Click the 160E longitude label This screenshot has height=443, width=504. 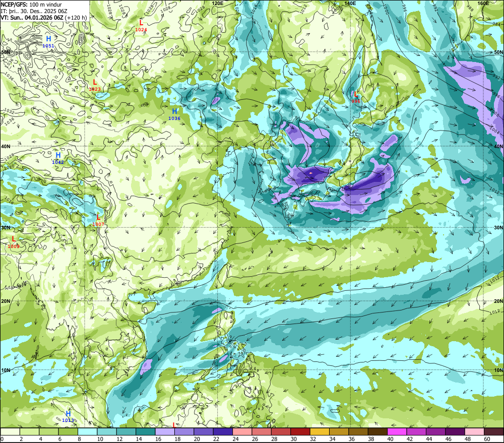point(483,3)
